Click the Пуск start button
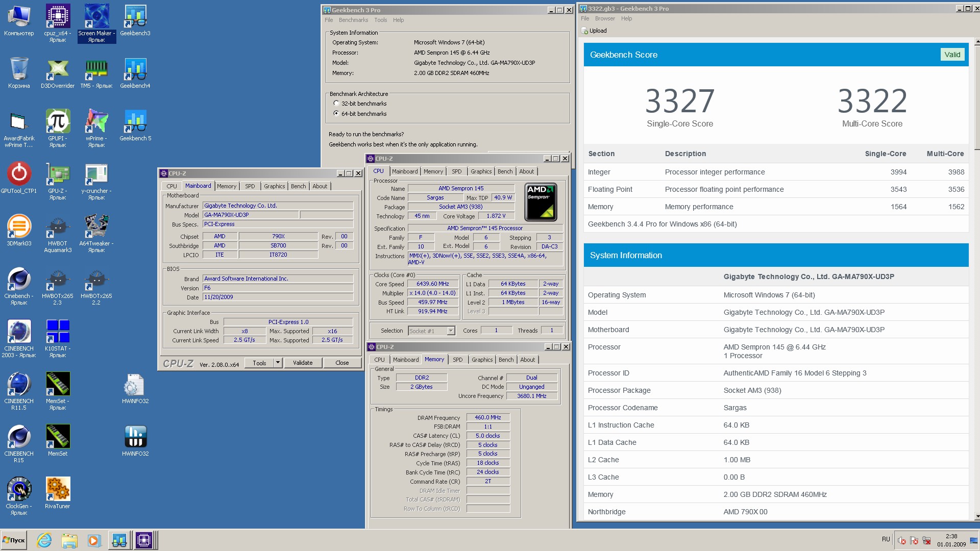The image size is (980, 551). (14, 540)
